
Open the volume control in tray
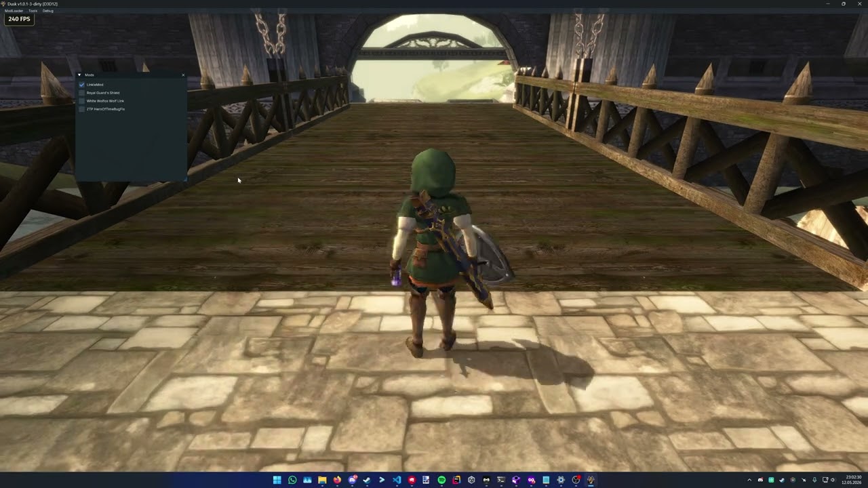833,480
